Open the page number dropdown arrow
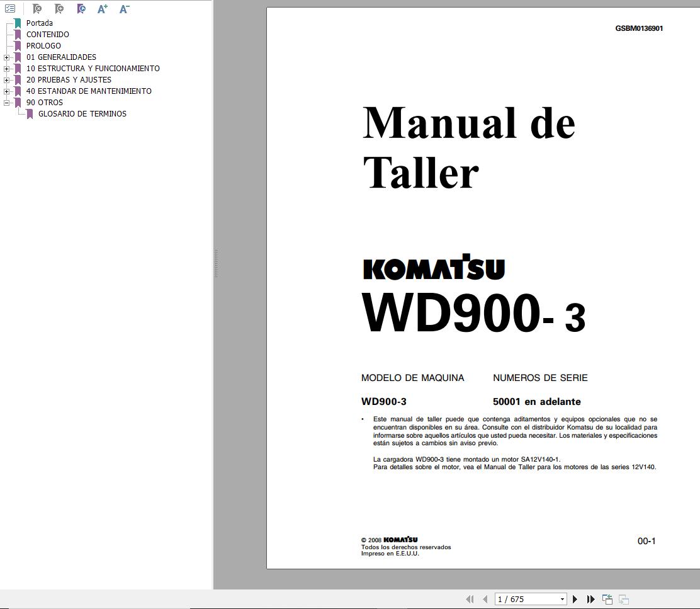The image size is (700, 609). [x=563, y=599]
